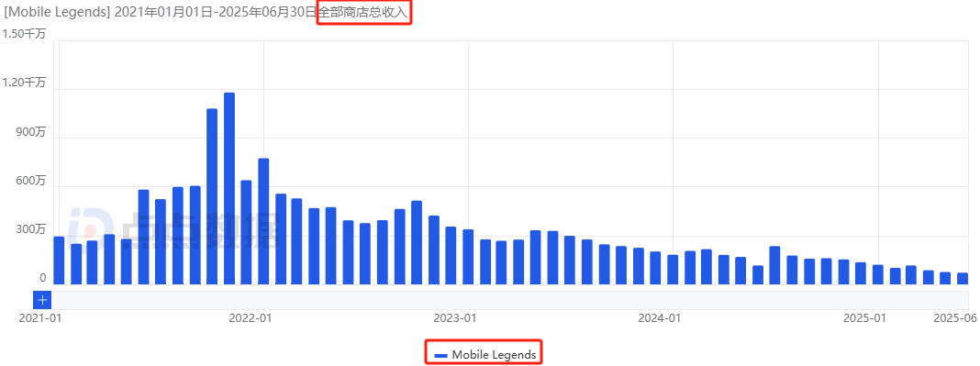Click the 全部商店总收入 title text
980x366 pixels.
[x=362, y=13]
